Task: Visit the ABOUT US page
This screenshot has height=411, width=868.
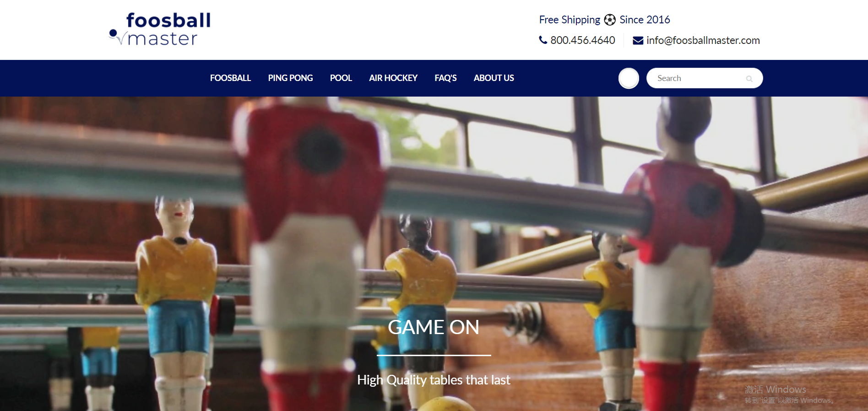Action: (x=494, y=78)
